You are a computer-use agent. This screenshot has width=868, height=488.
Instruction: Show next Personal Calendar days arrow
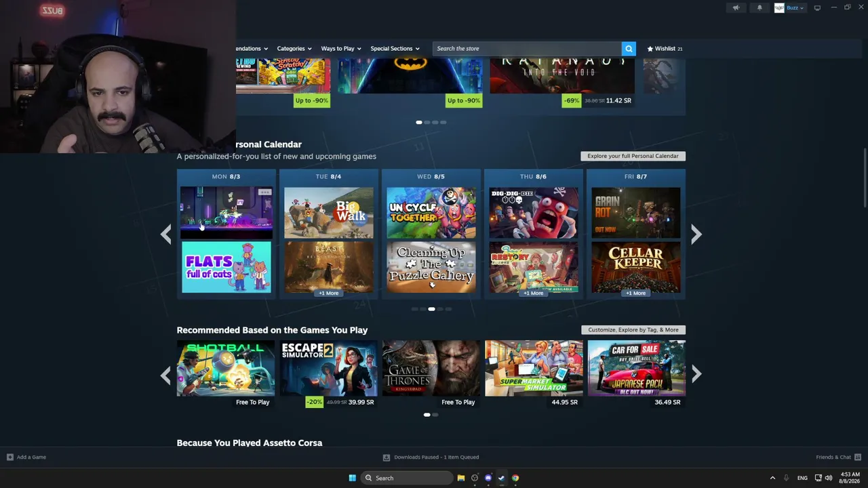coord(696,235)
